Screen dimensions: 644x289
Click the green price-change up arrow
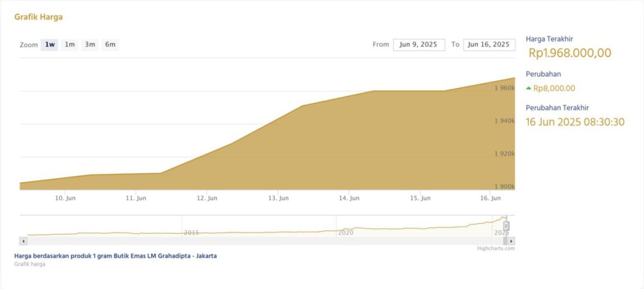click(528, 89)
